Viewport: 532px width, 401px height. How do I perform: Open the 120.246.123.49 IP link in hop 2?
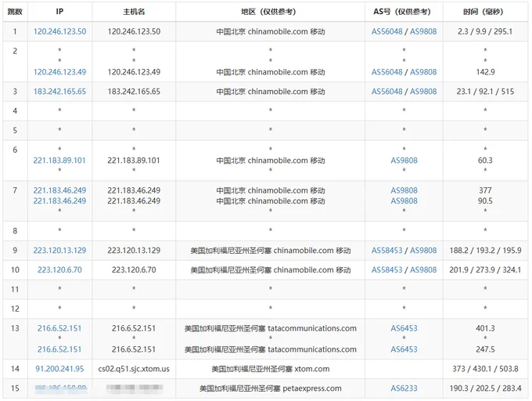tap(59, 72)
